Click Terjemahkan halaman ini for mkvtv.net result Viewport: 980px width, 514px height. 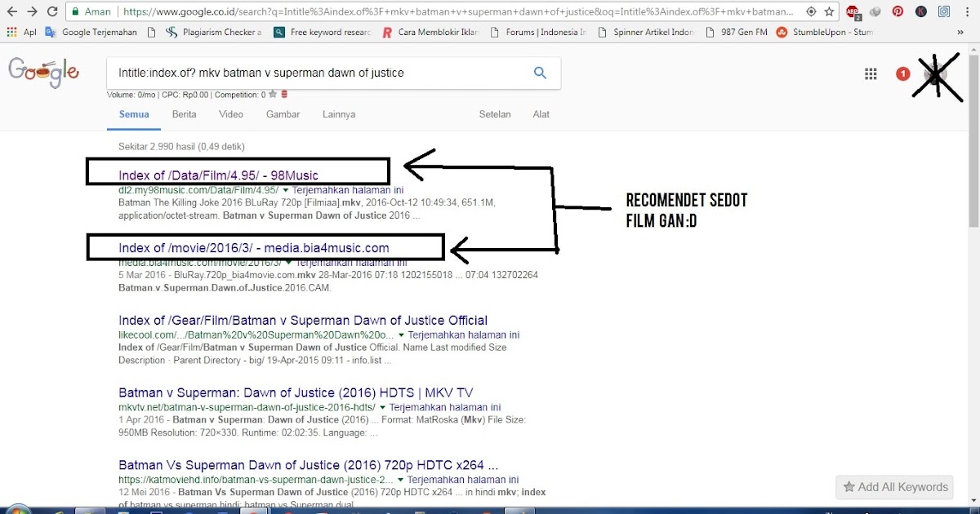pyautogui.click(x=446, y=407)
